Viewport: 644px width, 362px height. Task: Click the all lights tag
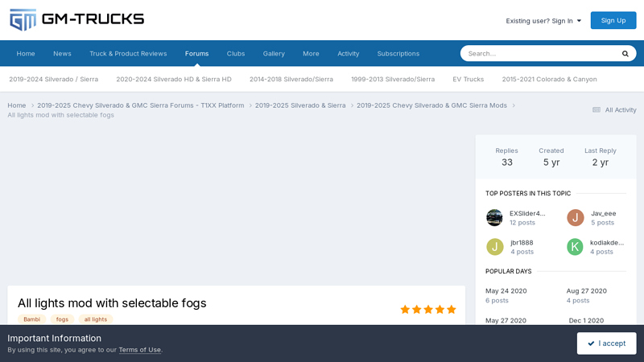(x=96, y=319)
